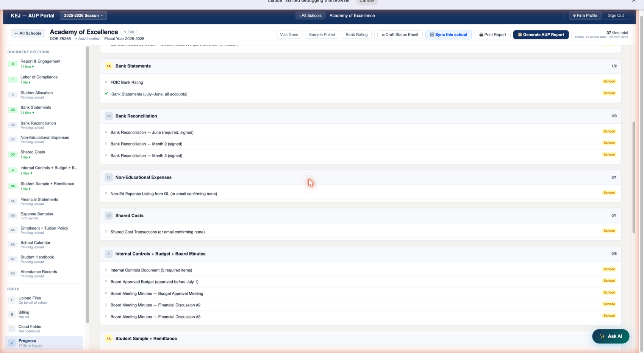Click the 6A Enrollment + Tuition Policy badge

pyautogui.click(x=13, y=230)
